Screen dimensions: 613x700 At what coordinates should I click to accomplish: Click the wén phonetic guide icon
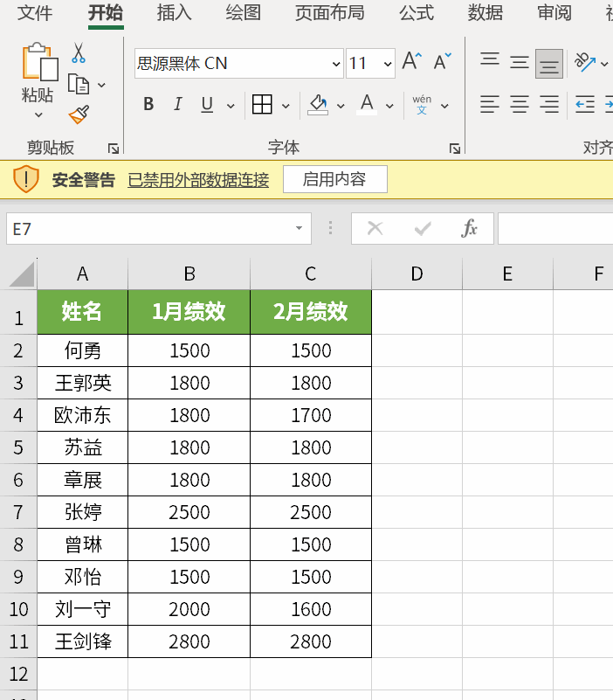pos(422,105)
